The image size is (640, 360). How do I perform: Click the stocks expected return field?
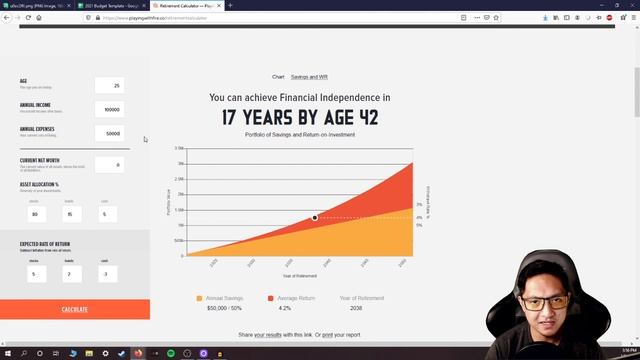37,274
